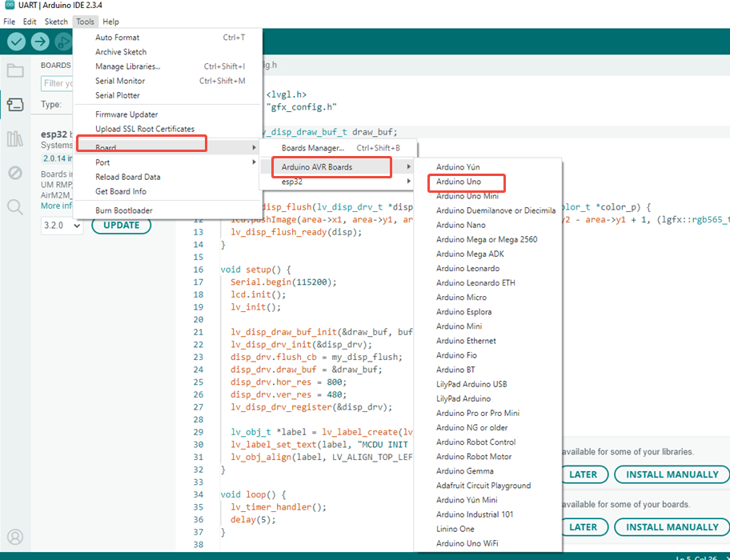Image resolution: width=730 pixels, height=560 pixels.
Task: Select Arduino Robot Motor
Action: click(x=488, y=456)
